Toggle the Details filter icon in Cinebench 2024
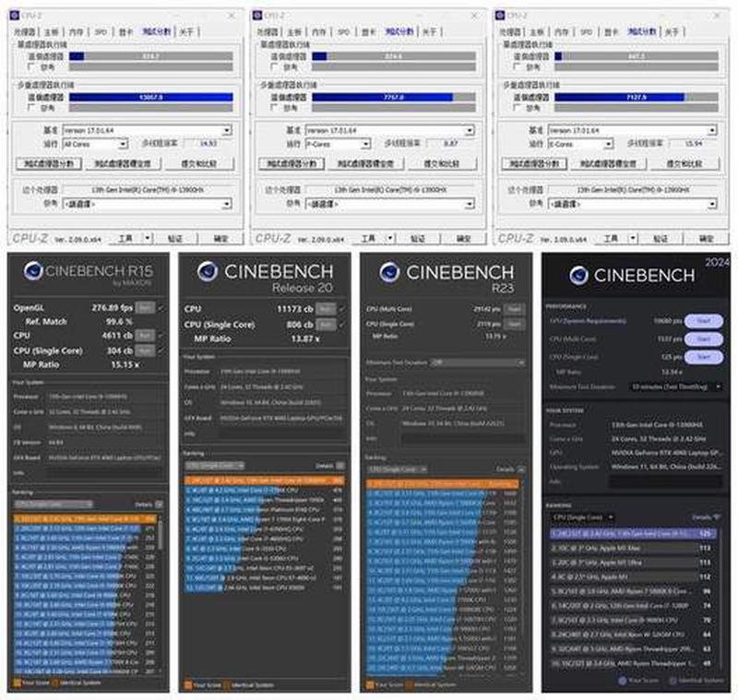738x700 pixels. [717, 517]
